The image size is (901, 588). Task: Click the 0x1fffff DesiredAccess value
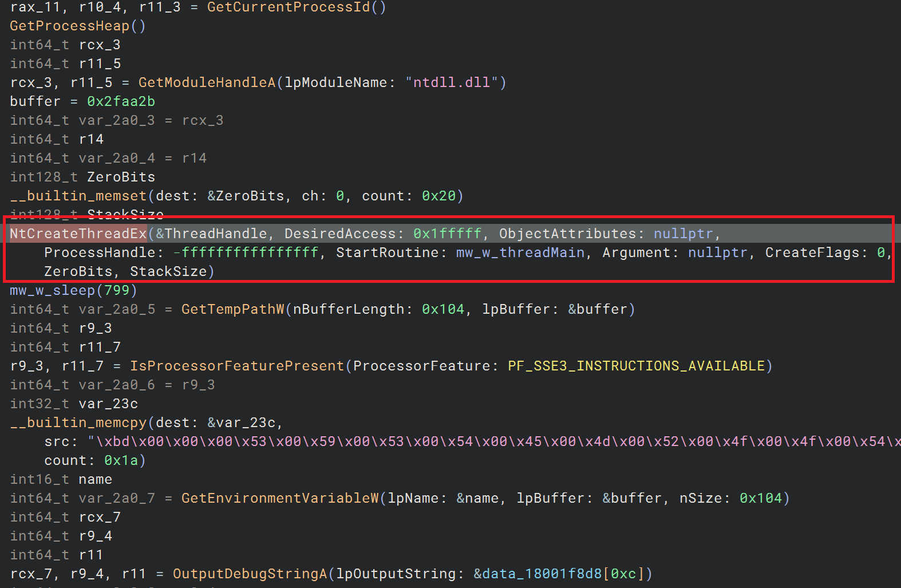[447, 234]
